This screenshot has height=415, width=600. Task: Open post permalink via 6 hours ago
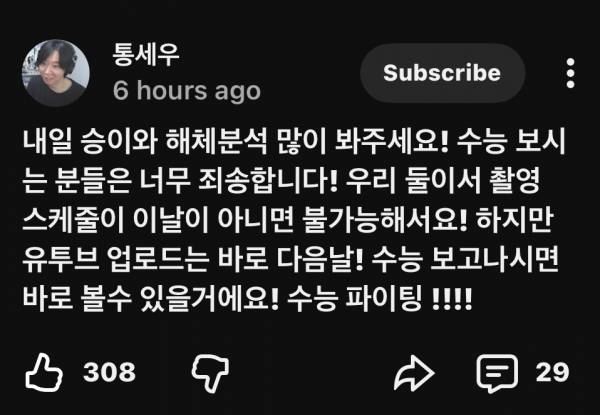tap(187, 91)
